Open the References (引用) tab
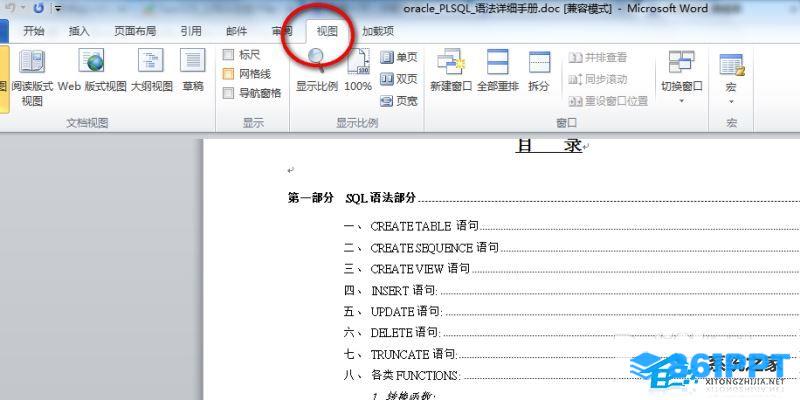The height and width of the screenshot is (400, 800). 191,31
